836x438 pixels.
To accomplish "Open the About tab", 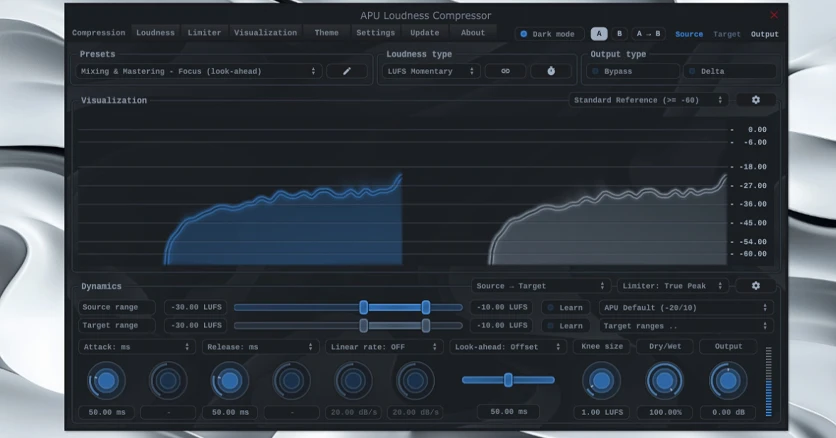I will pyautogui.click(x=473, y=33).
